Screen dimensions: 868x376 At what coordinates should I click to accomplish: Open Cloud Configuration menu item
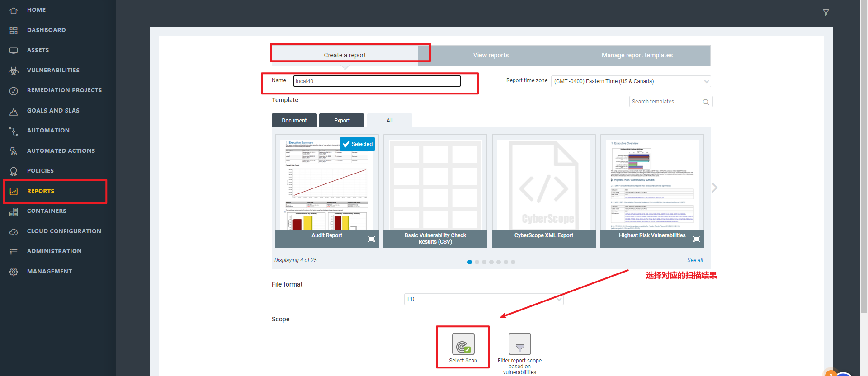[64, 231]
